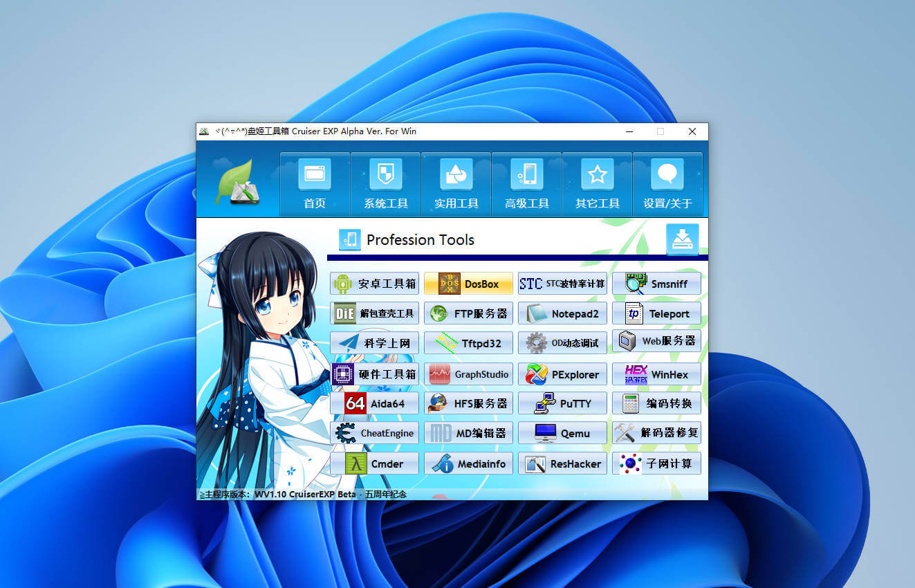
Task: Open GraphStudio
Action: (468, 374)
